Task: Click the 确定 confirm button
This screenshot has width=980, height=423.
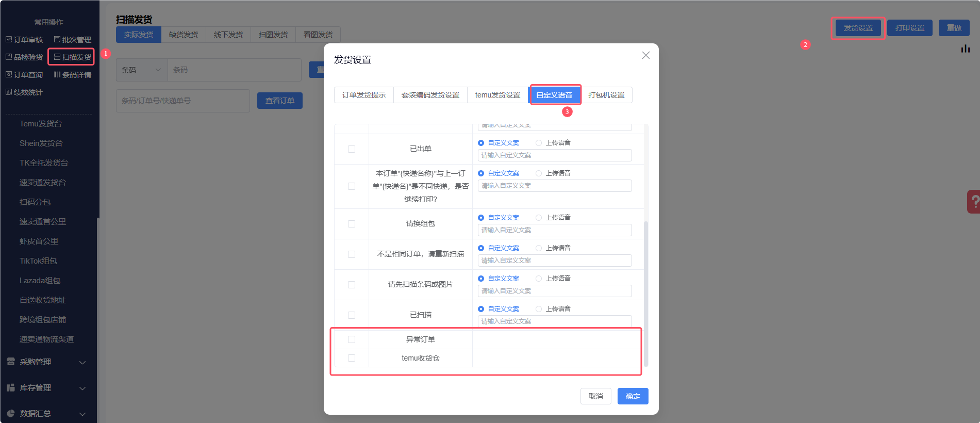Action: coord(633,396)
